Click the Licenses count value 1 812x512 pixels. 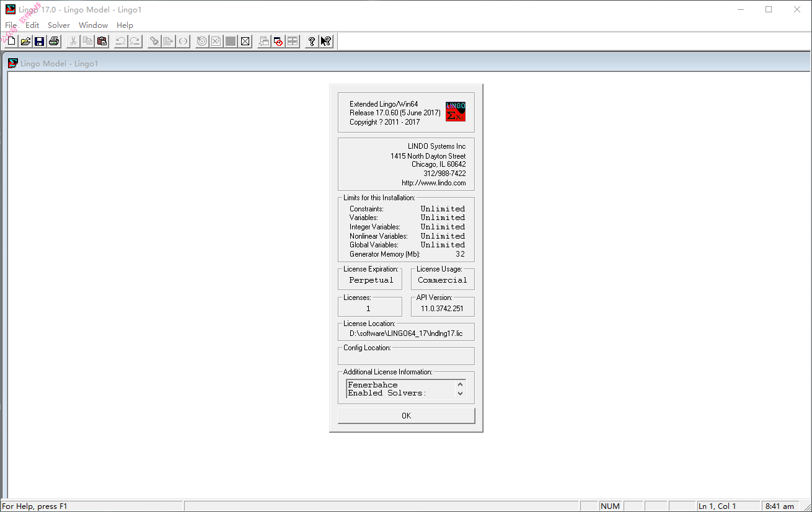click(x=368, y=309)
